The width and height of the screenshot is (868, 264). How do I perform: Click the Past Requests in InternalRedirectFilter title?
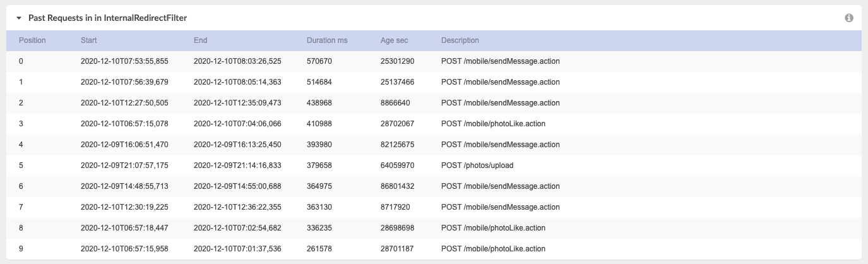click(x=108, y=18)
